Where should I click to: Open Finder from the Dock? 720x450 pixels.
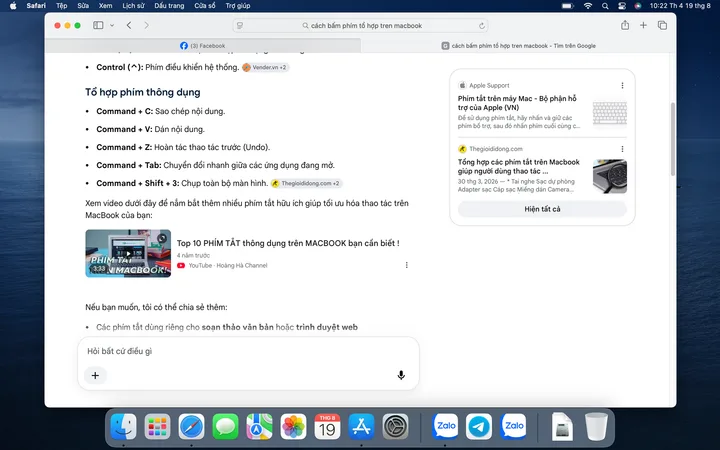tap(124, 427)
